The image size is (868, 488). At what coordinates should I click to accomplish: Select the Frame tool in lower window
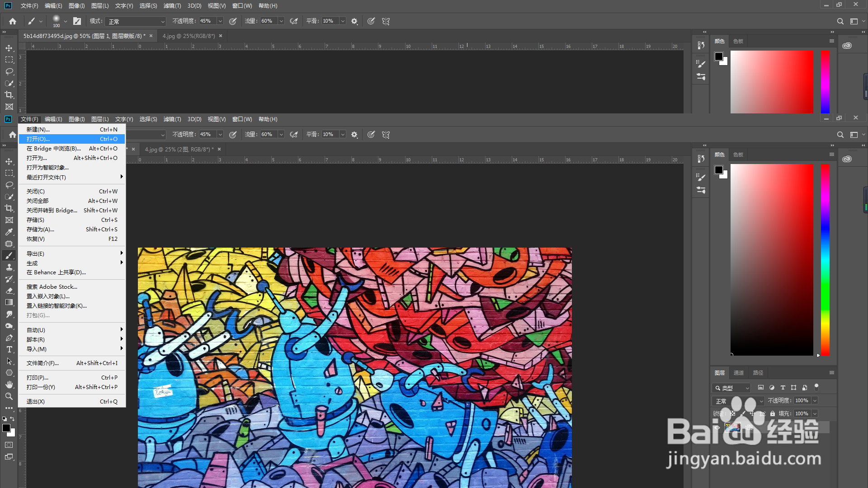click(9, 220)
